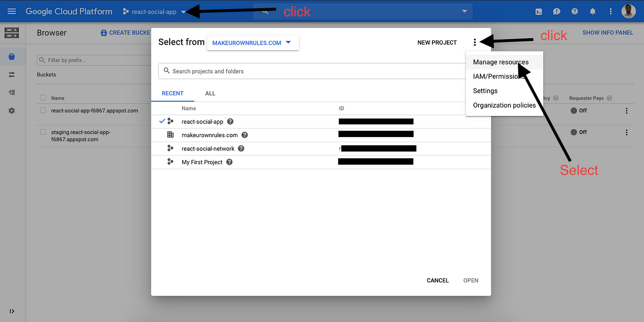This screenshot has height=322, width=644.
Task: Open row menu for staging bucket row
Action: coord(626,132)
